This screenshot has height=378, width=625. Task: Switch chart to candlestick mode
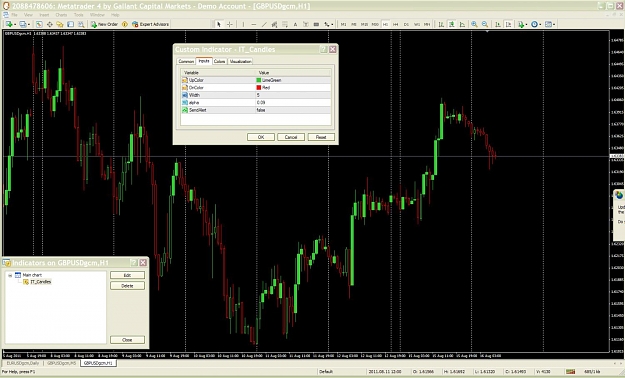(x=452, y=24)
